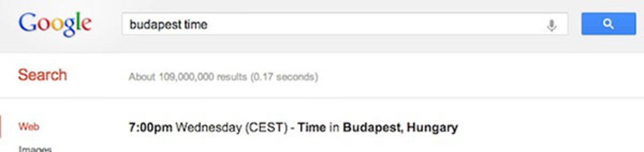Select the Web tab in the sidebar
The width and height of the screenshot is (644, 152).
pyautogui.click(x=29, y=127)
